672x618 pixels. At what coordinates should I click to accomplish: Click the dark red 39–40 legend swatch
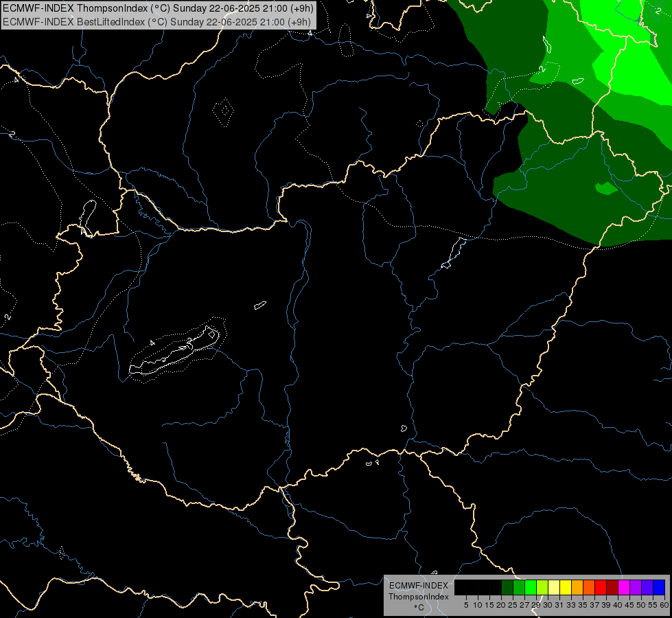pyautogui.click(x=612, y=587)
